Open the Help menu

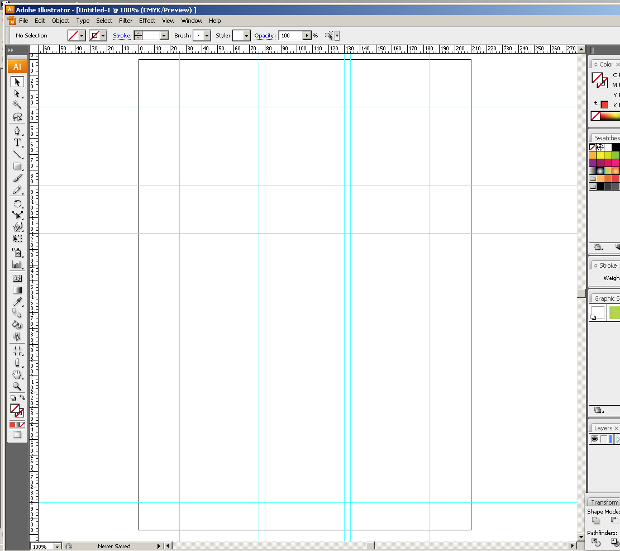tap(215, 21)
